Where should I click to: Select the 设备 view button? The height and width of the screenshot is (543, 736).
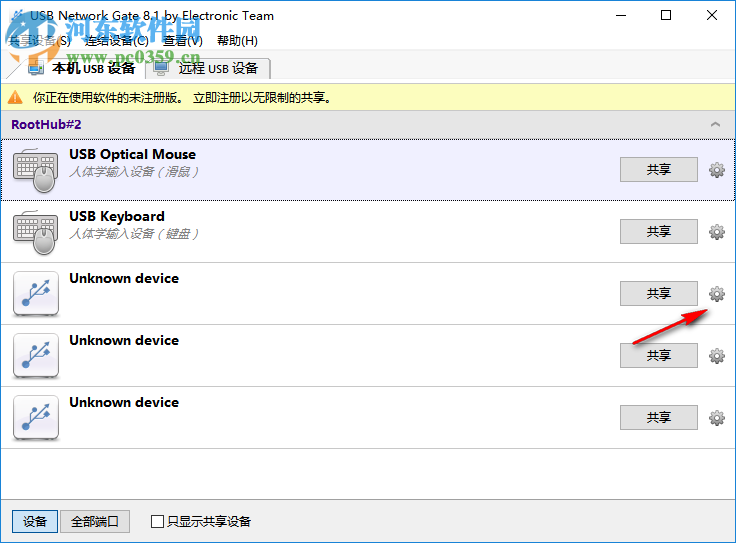(x=35, y=521)
